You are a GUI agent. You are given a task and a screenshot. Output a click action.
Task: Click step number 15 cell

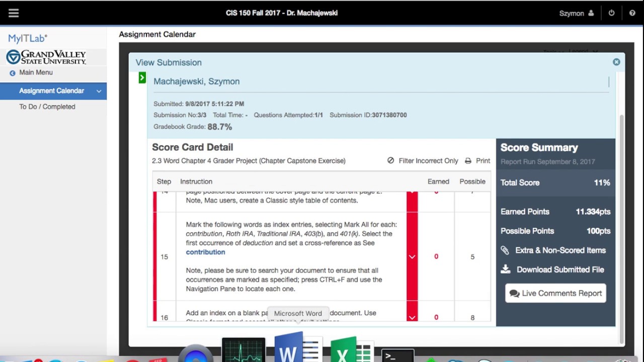click(165, 257)
